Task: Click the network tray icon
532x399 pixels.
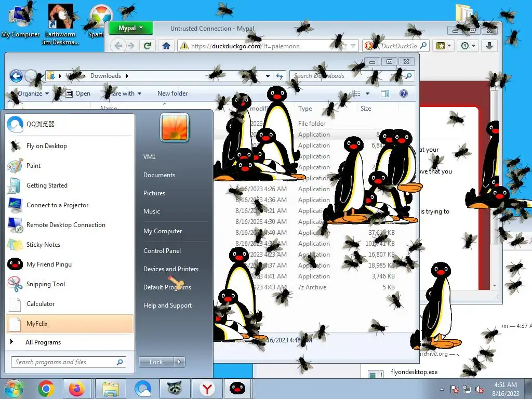Action: pos(467,389)
